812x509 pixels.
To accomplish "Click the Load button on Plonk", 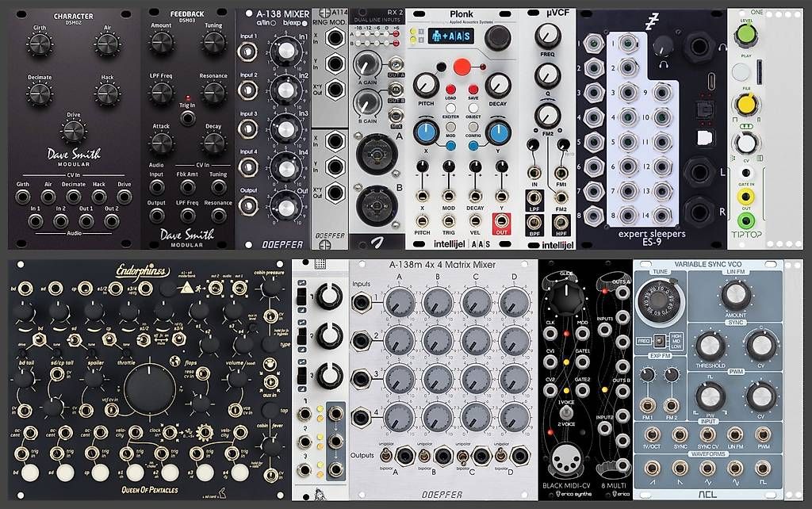I will pos(450,89).
